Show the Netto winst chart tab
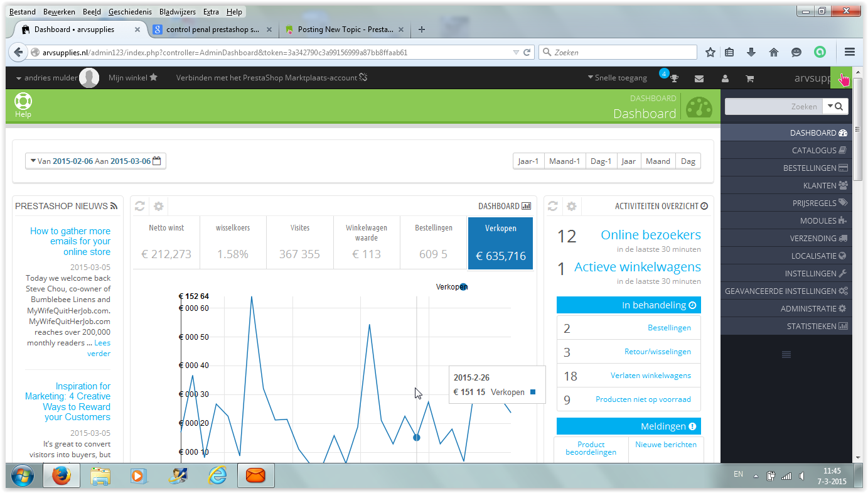 pyautogui.click(x=166, y=242)
